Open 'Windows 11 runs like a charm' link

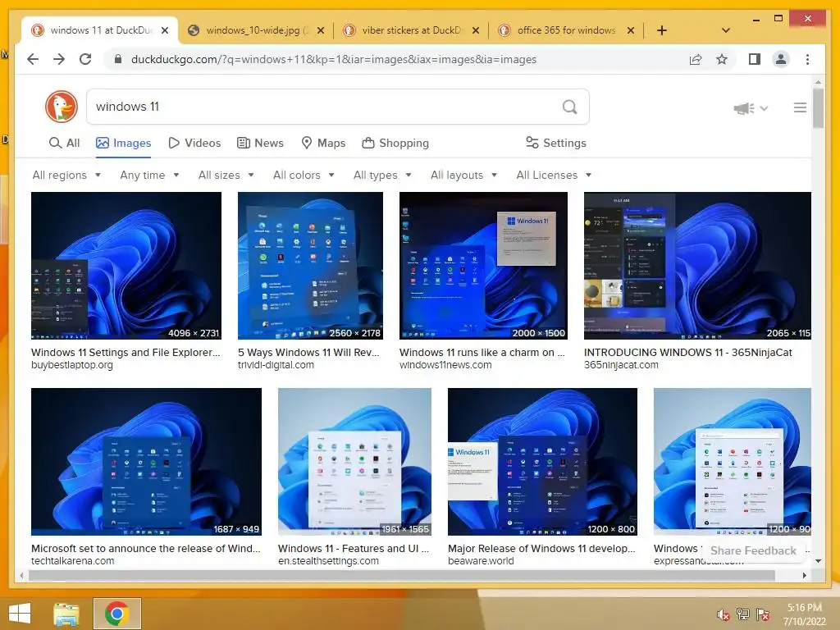482,353
